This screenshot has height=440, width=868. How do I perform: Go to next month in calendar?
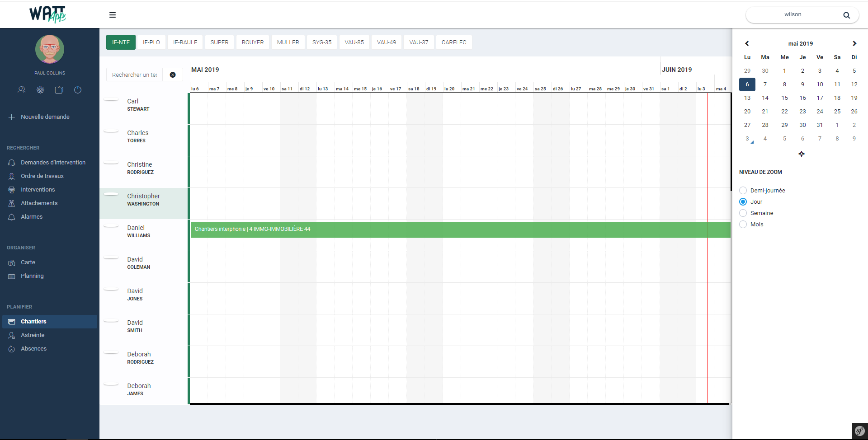tap(854, 44)
